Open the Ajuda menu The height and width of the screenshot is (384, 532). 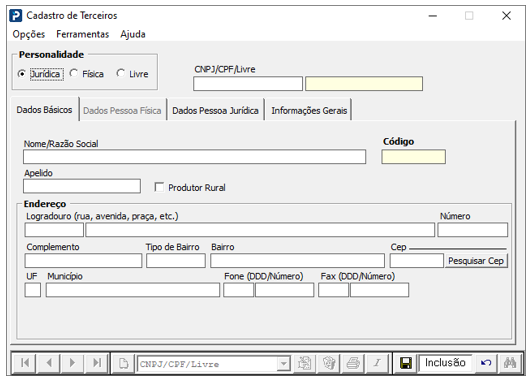click(x=133, y=34)
